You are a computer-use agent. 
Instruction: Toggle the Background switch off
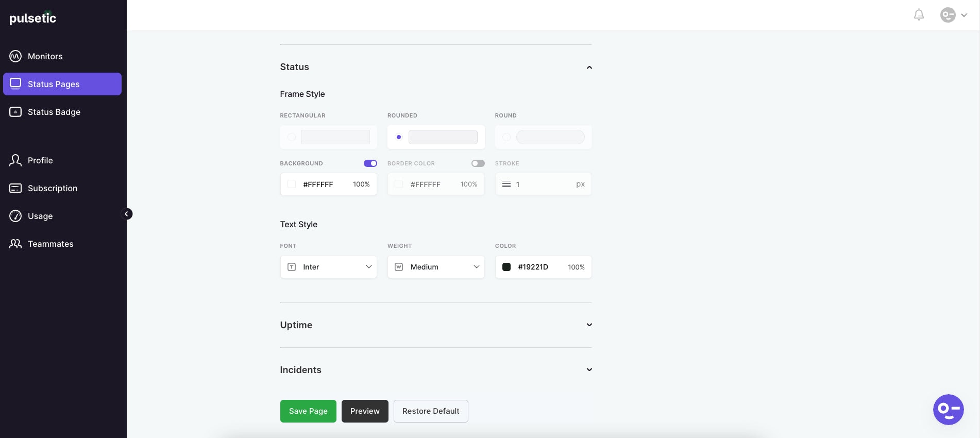[x=370, y=163]
